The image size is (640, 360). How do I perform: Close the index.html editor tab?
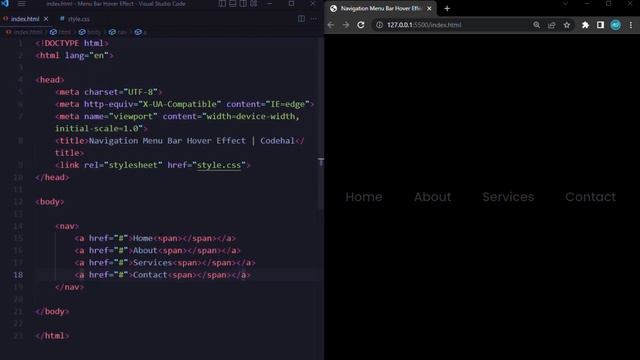46,19
